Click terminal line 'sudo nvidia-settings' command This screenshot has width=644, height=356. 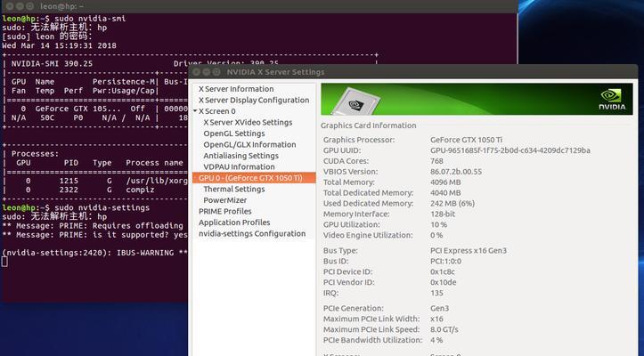coord(102,207)
